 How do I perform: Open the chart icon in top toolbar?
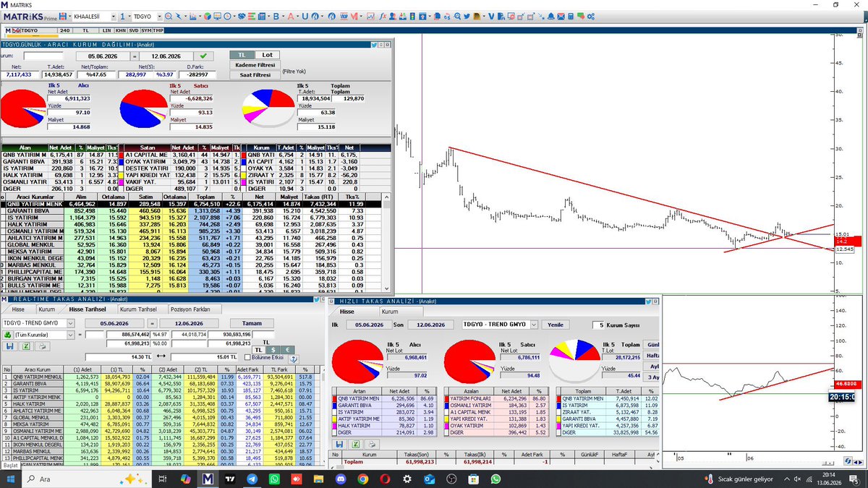192,16
